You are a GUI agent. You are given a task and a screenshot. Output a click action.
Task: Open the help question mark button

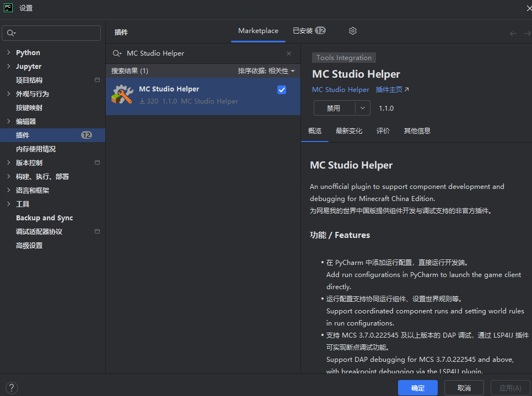pos(10,388)
